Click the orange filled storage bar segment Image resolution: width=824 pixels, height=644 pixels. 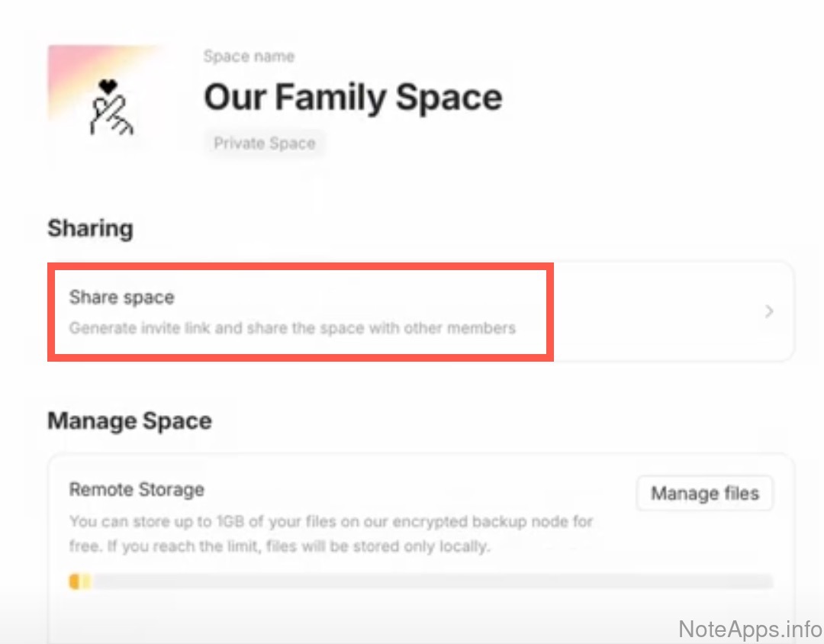pyautogui.click(x=75, y=582)
